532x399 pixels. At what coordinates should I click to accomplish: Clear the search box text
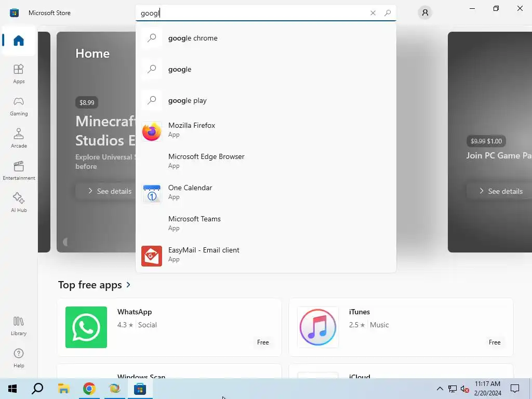coord(373,13)
